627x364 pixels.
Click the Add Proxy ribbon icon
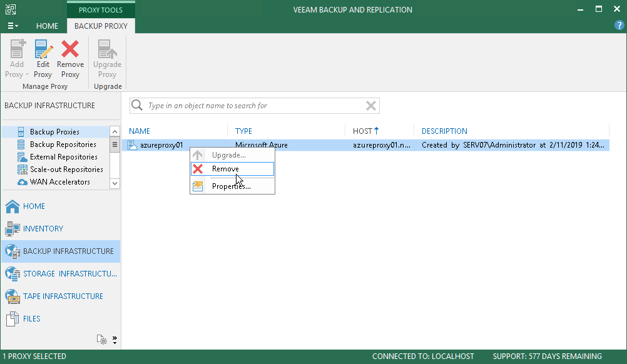17,49
